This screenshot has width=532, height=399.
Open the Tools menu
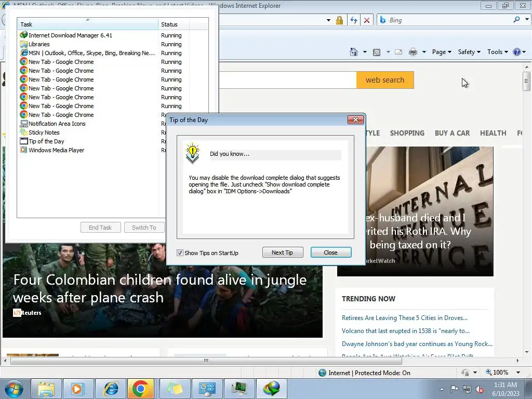tap(497, 52)
